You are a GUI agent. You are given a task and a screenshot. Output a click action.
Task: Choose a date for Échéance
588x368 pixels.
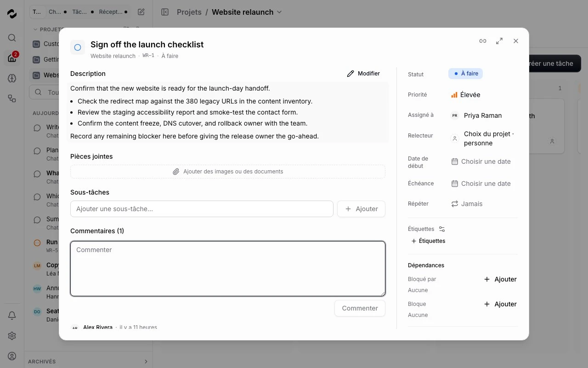481,184
